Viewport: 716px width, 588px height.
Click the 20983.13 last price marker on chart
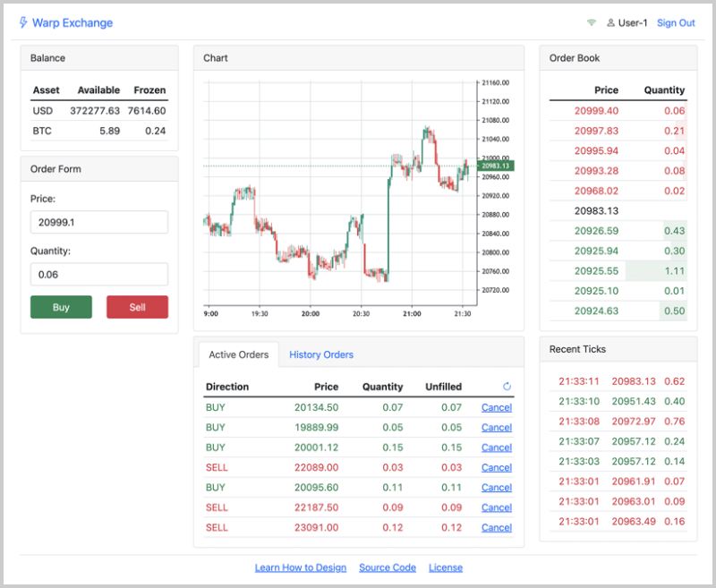pyautogui.click(x=496, y=166)
